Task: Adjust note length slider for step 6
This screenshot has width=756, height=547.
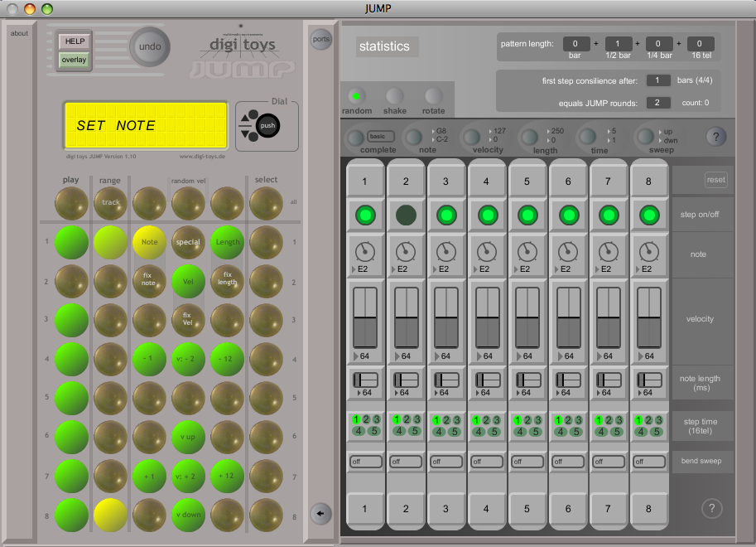Action: 568,380
